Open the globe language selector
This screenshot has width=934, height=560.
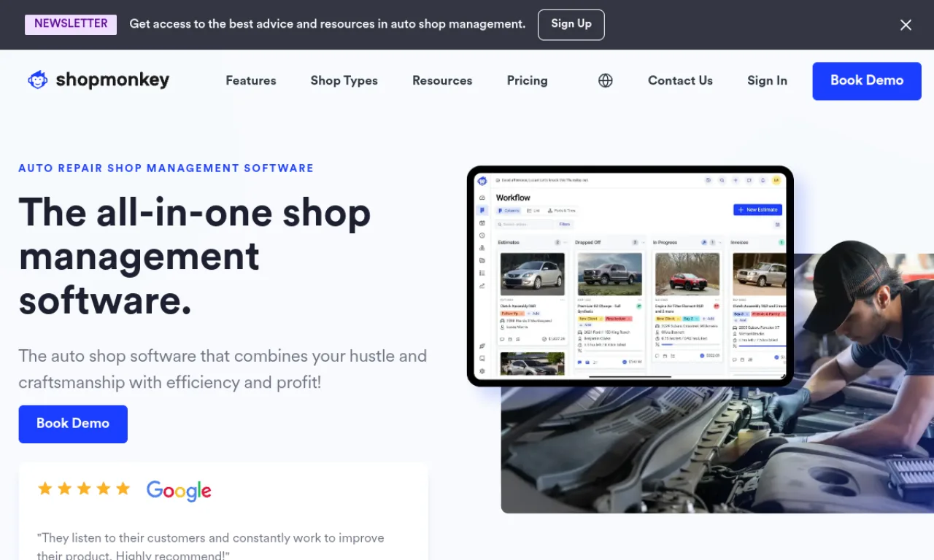pos(606,81)
